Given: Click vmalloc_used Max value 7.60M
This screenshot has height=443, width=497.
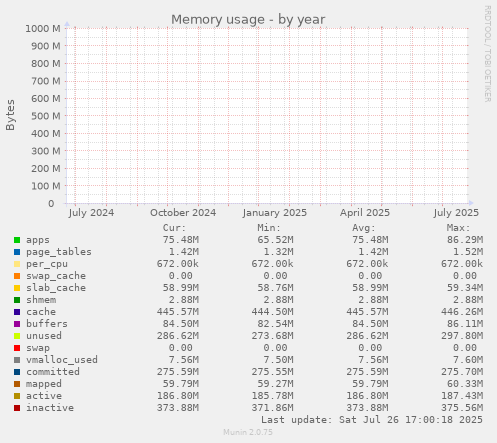Looking at the screenshot, I should [468, 360].
